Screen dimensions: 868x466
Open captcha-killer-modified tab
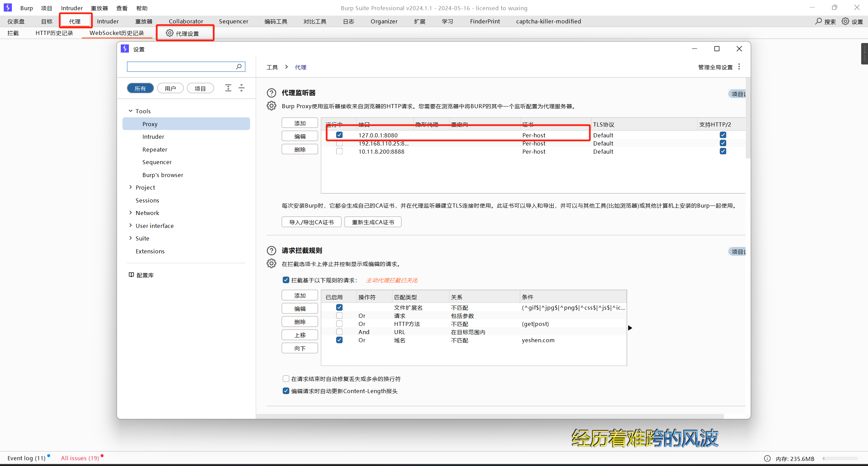pos(548,21)
